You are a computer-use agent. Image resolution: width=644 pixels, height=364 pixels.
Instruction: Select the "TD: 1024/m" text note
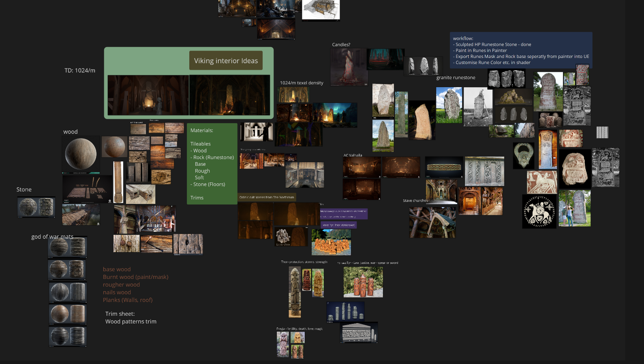[80, 71]
